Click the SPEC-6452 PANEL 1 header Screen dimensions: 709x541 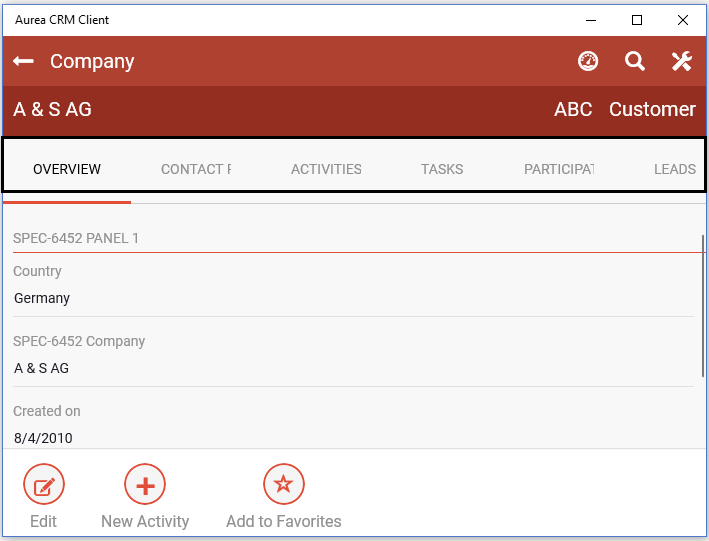click(76, 238)
